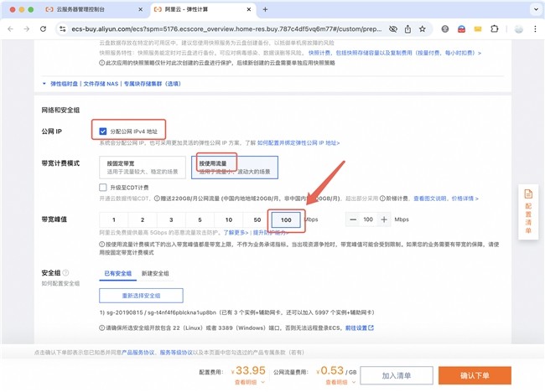Click the browser reload page icon
Viewport: 545px width, 392px height.
click(x=42, y=28)
